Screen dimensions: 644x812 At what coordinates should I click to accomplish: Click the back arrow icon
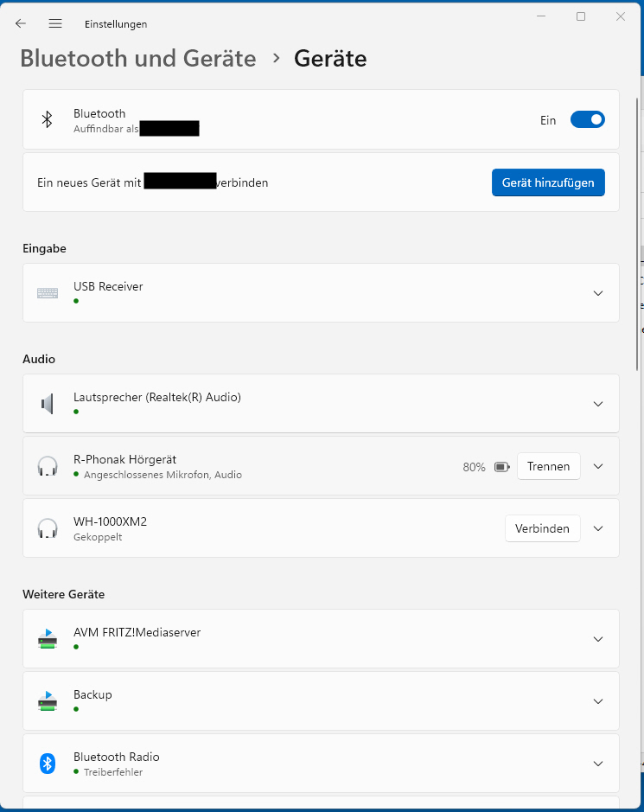pyautogui.click(x=21, y=23)
